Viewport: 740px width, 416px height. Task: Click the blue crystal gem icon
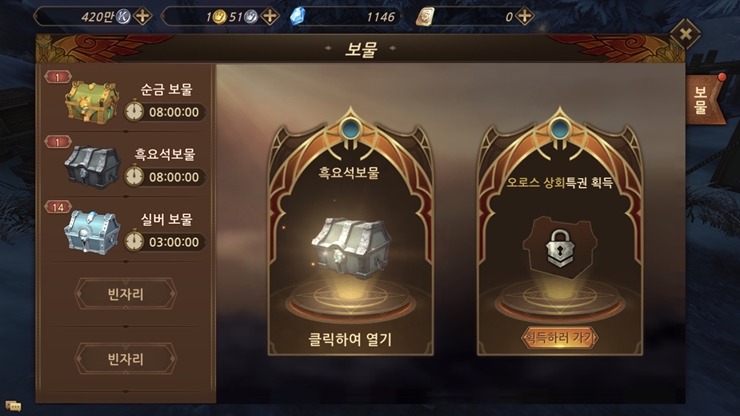click(x=297, y=17)
